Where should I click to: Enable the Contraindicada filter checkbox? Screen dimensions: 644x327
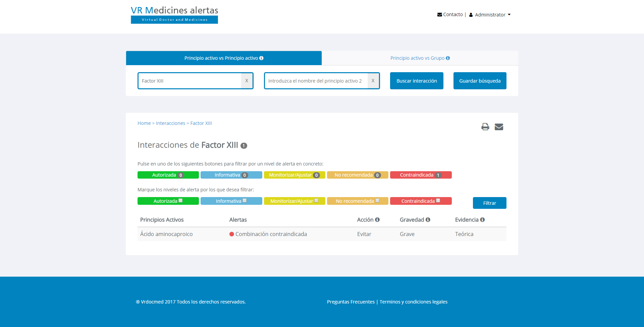point(438,200)
